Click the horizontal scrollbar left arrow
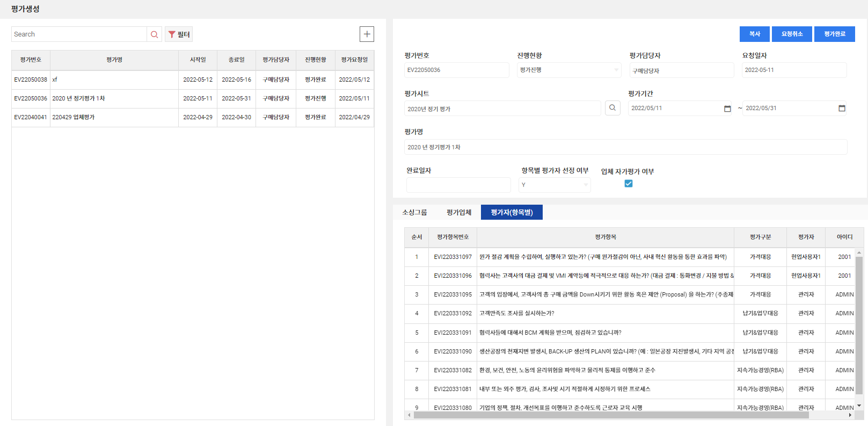 click(x=409, y=415)
